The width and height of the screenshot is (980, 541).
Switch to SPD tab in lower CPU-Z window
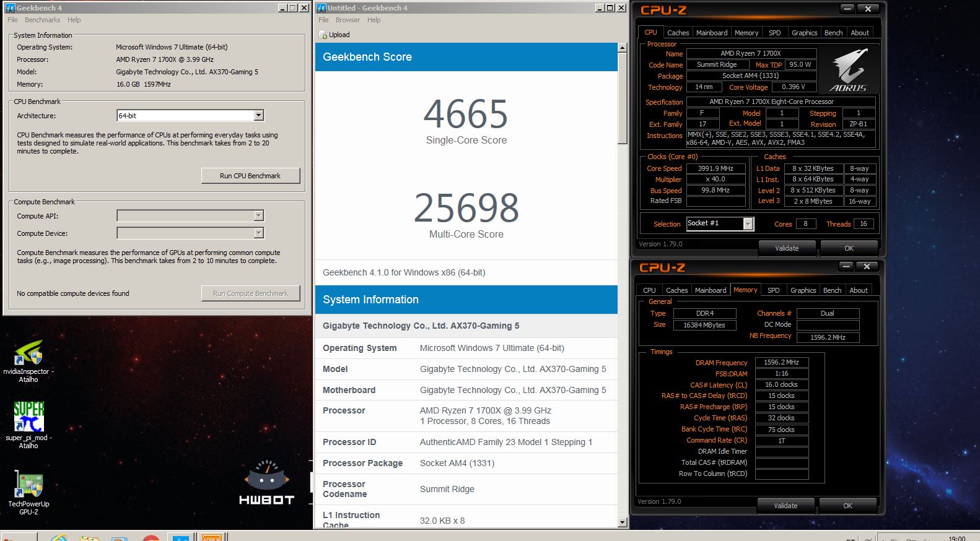click(773, 290)
